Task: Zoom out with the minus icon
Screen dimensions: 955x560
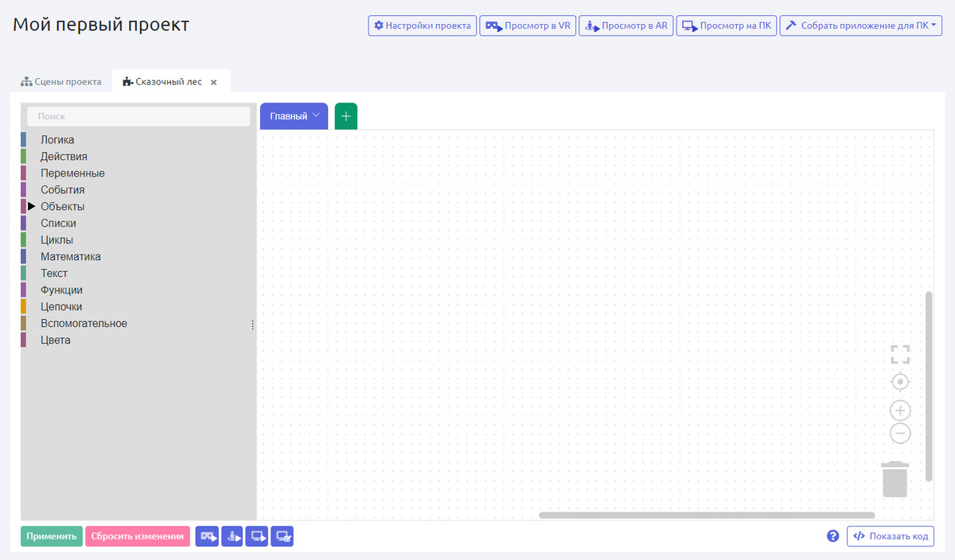Action: point(900,434)
